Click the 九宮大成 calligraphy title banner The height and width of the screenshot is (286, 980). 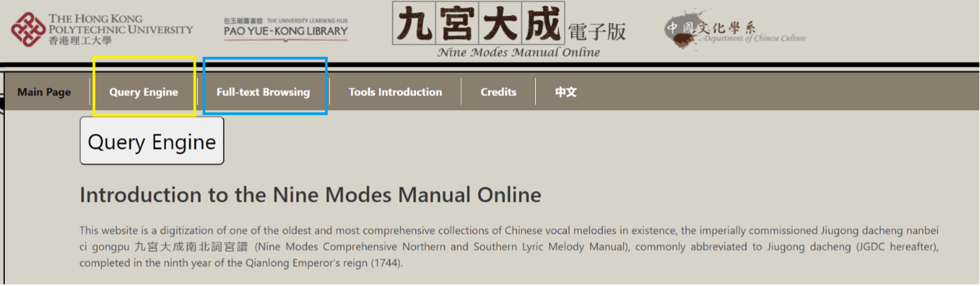coord(478,24)
